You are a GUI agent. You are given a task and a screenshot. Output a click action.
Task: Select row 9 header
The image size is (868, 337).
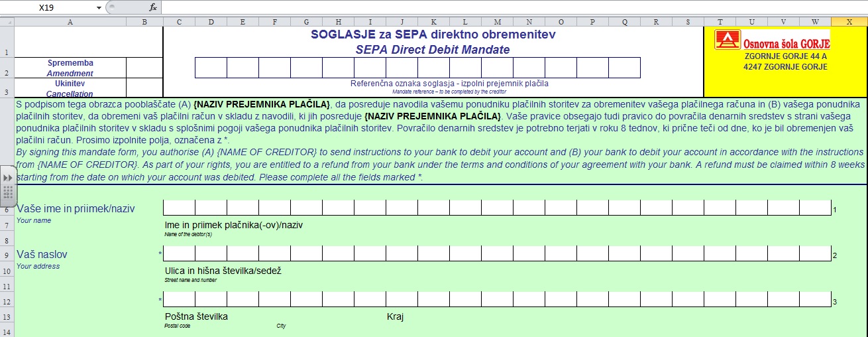point(7,255)
